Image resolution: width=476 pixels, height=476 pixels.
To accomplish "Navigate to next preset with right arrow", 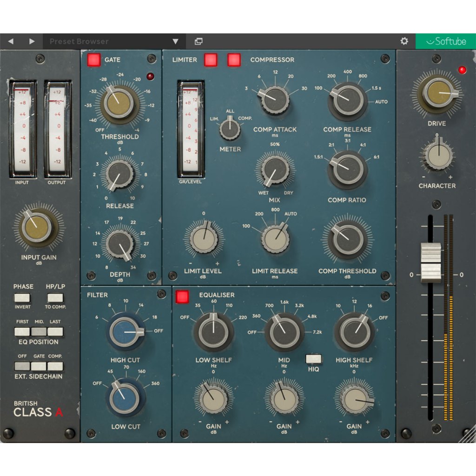I will pos(31,41).
